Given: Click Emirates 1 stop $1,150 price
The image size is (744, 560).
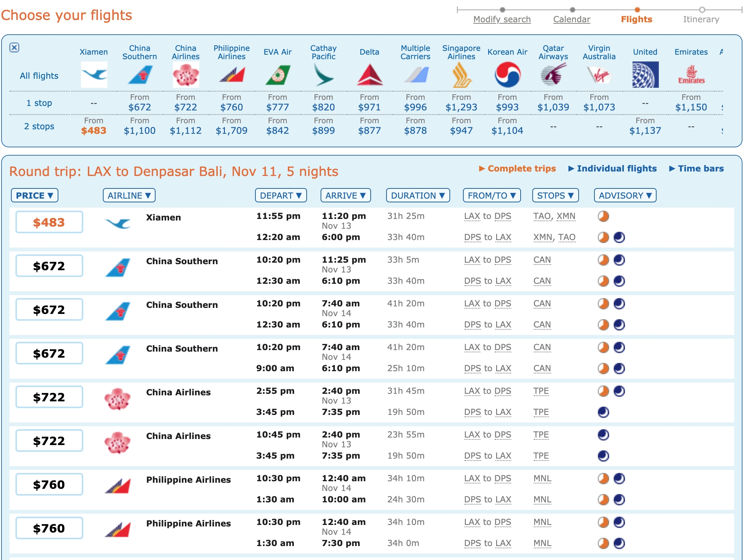Looking at the screenshot, I should pyautogui.click(x=691, y=107).
